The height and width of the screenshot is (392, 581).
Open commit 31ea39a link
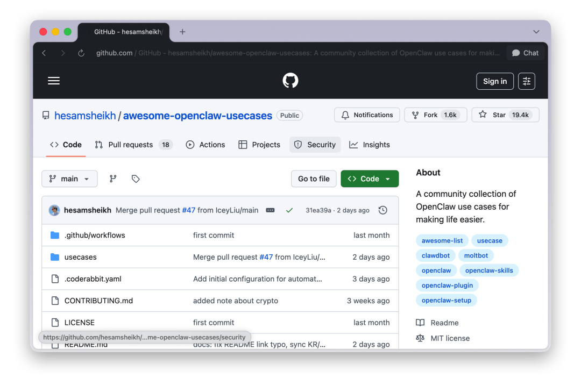coord(318,210)
